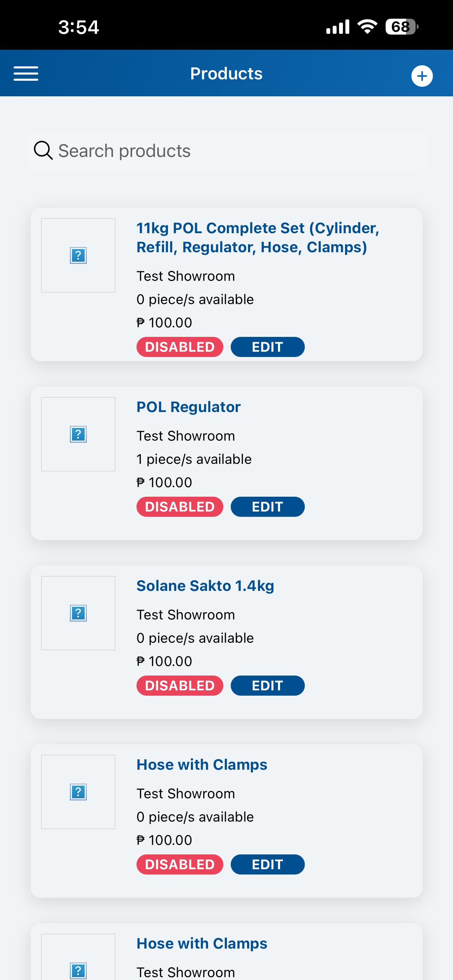
Task: Edit the Solane Sakto 1.4kg product
Action: pos(268,685)
